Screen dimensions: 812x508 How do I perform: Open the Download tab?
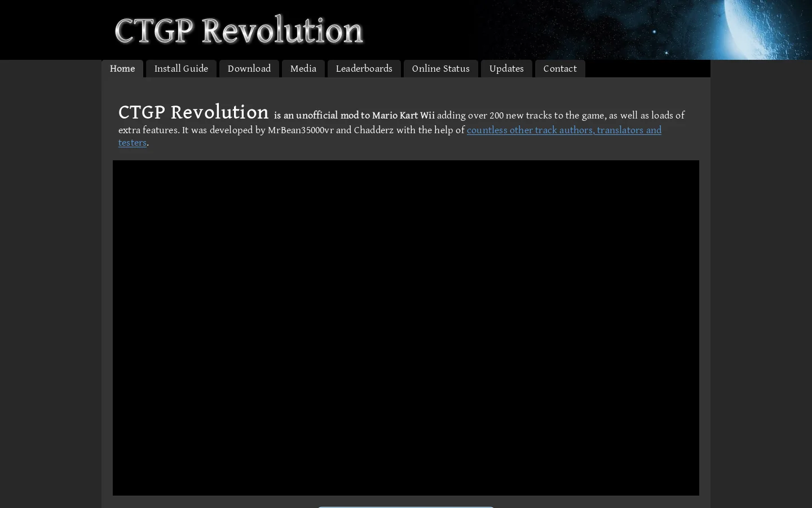[249, 68]
